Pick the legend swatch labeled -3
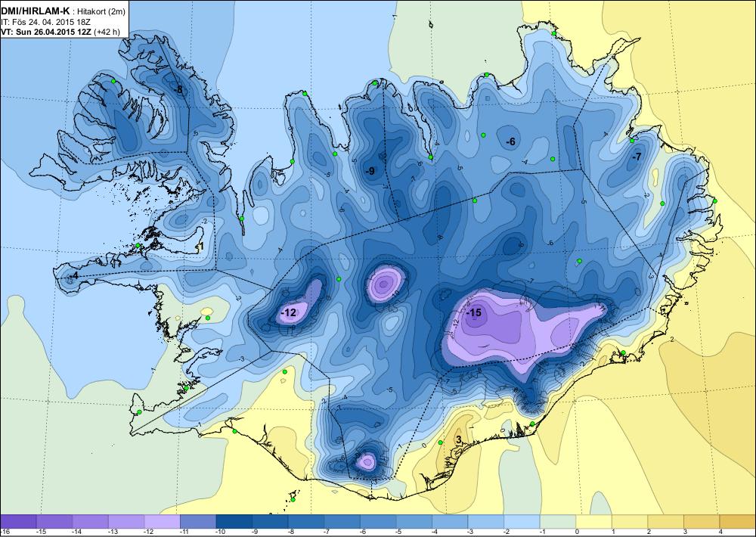756x537 pixels. [x=485, y=522]
